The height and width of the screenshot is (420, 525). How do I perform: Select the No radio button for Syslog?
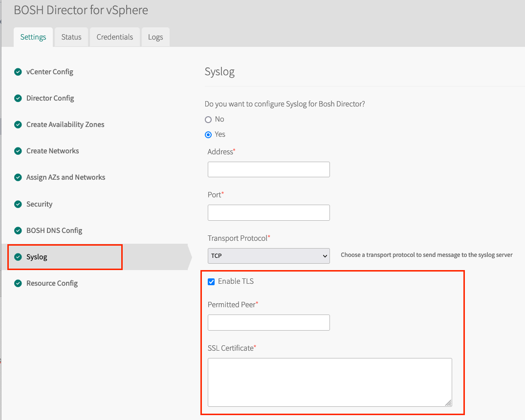[x=208, y=119]
